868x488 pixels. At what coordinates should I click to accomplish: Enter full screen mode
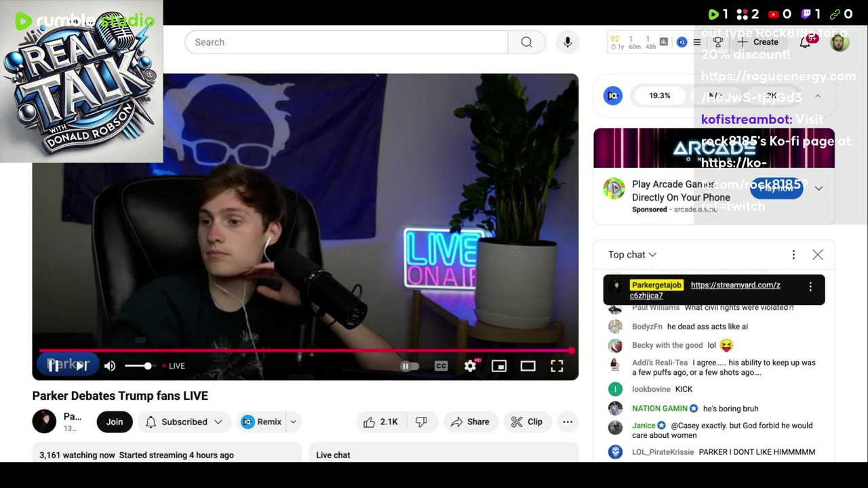point(557,366)
